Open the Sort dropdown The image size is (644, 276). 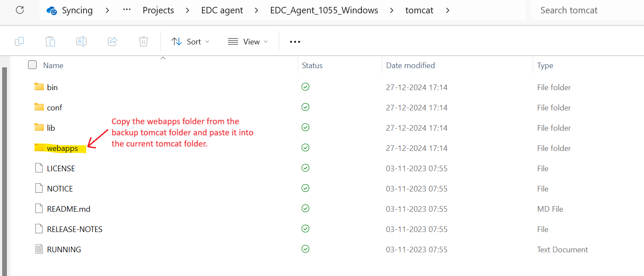point(190,42)
